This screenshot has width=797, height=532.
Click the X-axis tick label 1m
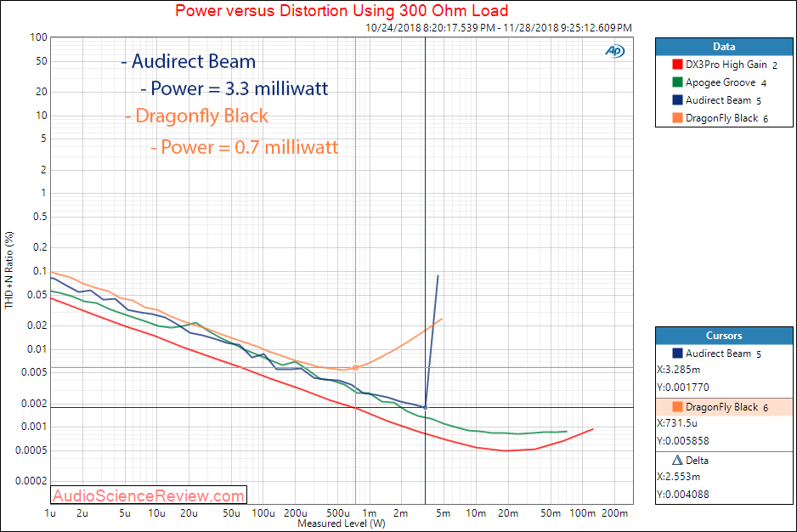370,513
